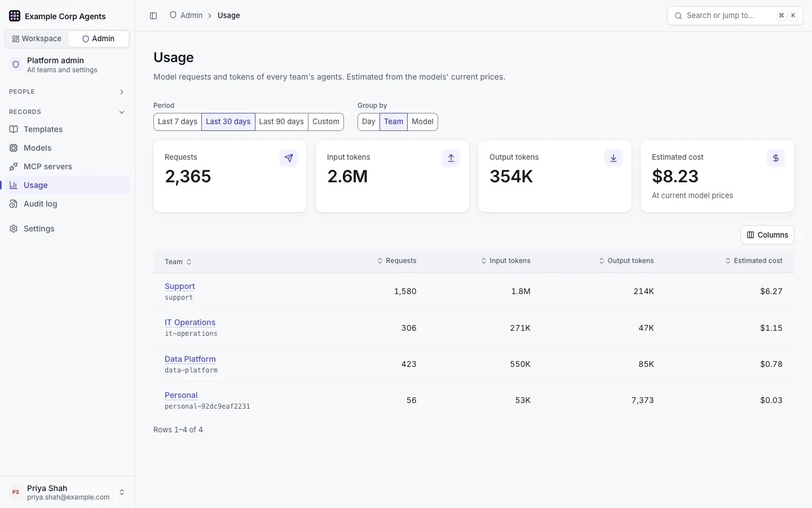The width and height of the screenshot is (812, 508).
Task: Select the Last 7 days period
Action: (178, 122)
